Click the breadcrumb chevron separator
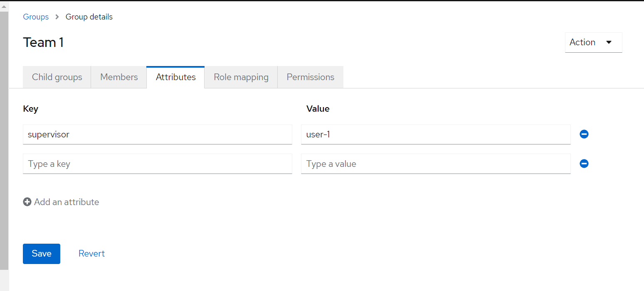The image size is (644, 291). point(57,17)
